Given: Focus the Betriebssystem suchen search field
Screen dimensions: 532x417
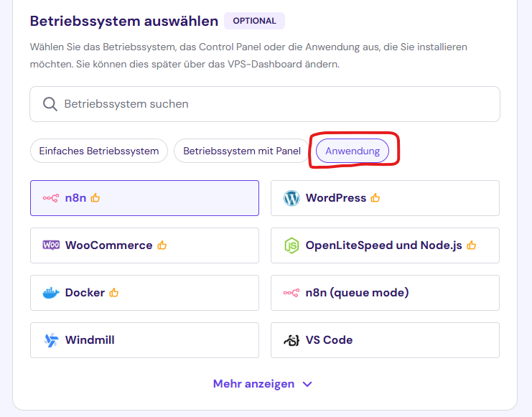Looking at the screenshot, I should pyautogui.click(x=273, y=104).
